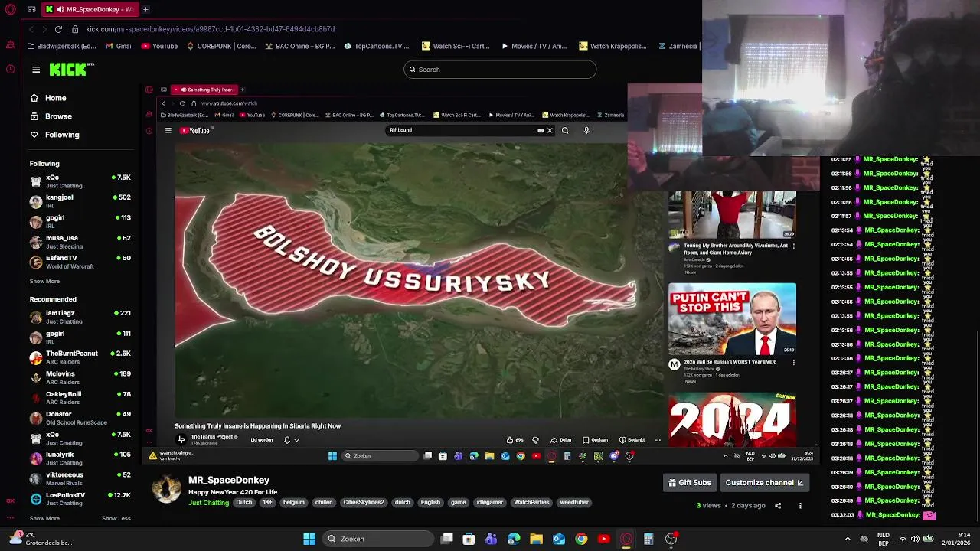Image resolution: width=980 pixels, height=551 pixels.
Task: Open EsfandTV channel in Following list
Action: point(80,262)
